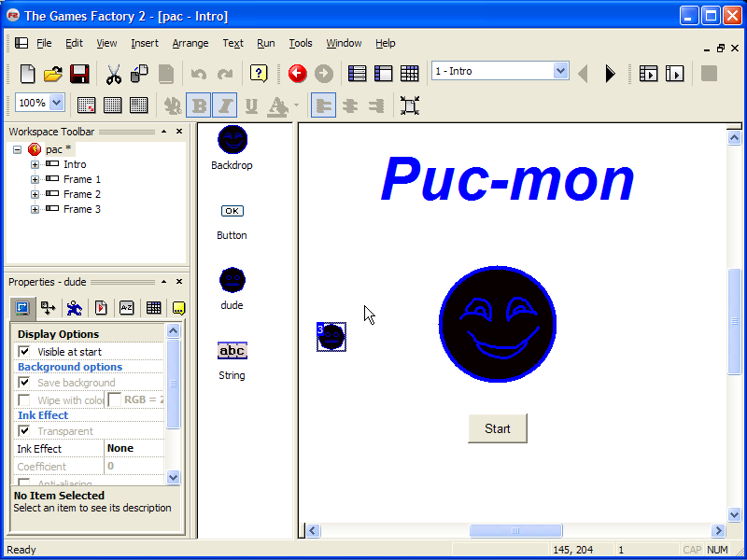Toggle the Visible at start checkbox

pyautogui.click(x=22, y=350)
